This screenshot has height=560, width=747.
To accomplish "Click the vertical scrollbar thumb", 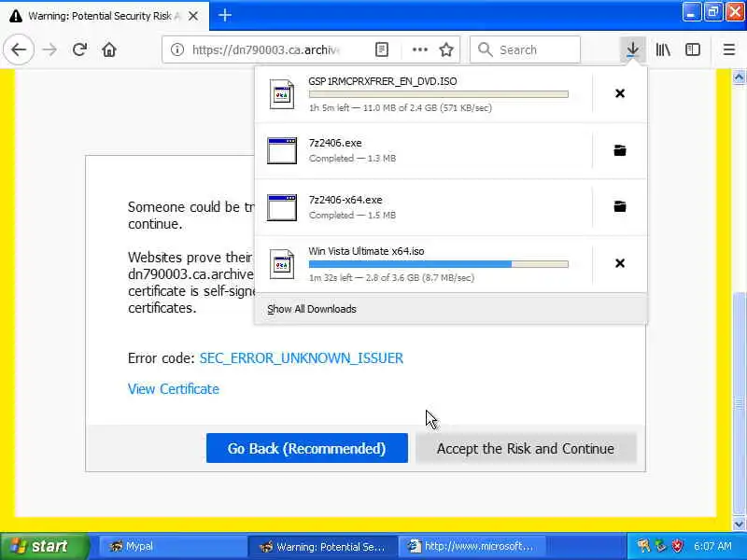I will tap(739, 404).
